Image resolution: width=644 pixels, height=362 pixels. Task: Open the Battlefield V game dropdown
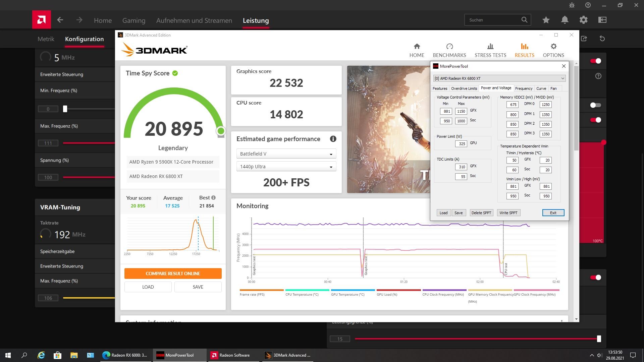point(286,154)
